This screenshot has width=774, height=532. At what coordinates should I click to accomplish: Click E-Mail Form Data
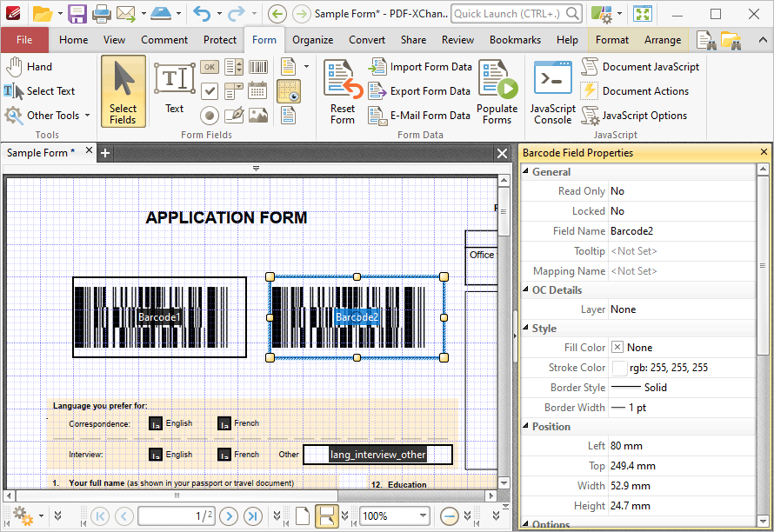[419, 116]
